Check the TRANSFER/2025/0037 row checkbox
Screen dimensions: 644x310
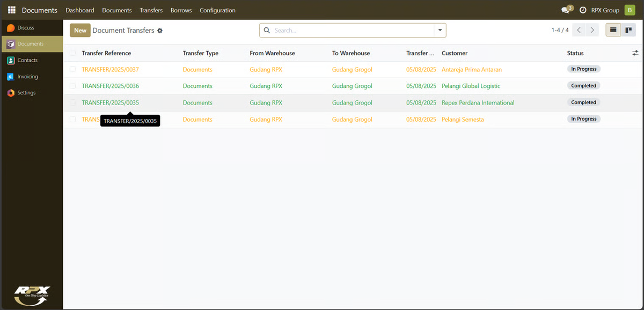(x=72, y=69)
